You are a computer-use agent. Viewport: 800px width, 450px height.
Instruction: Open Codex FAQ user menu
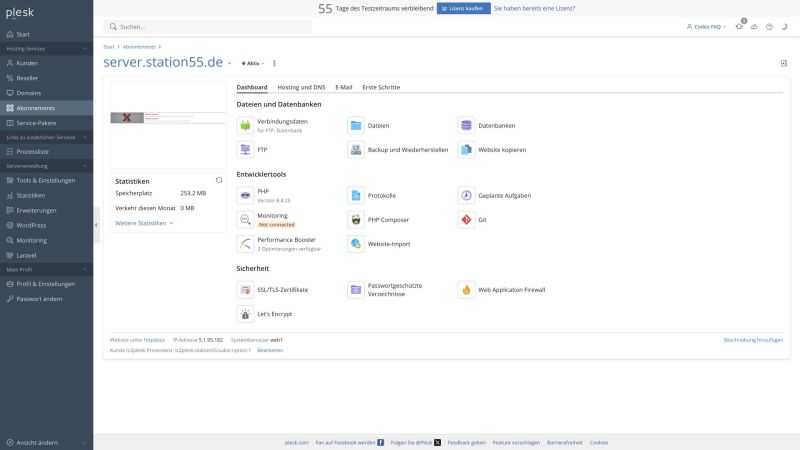coord(706,27)
